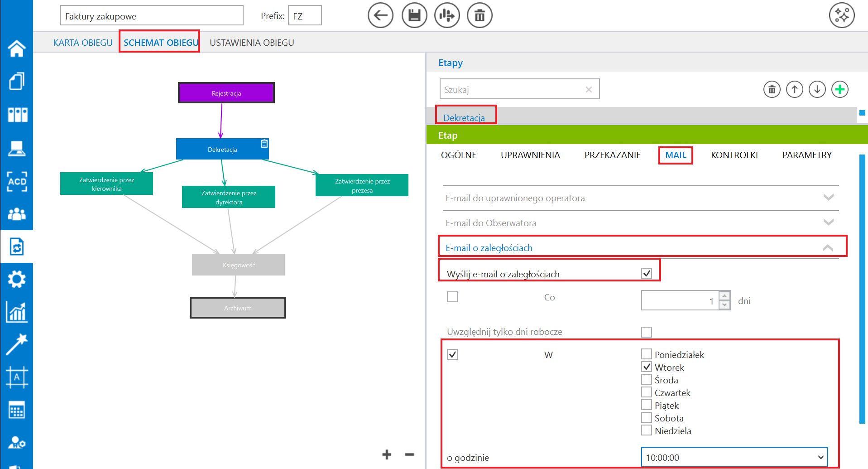Zoom in the diagram with plus

point(387,454)
